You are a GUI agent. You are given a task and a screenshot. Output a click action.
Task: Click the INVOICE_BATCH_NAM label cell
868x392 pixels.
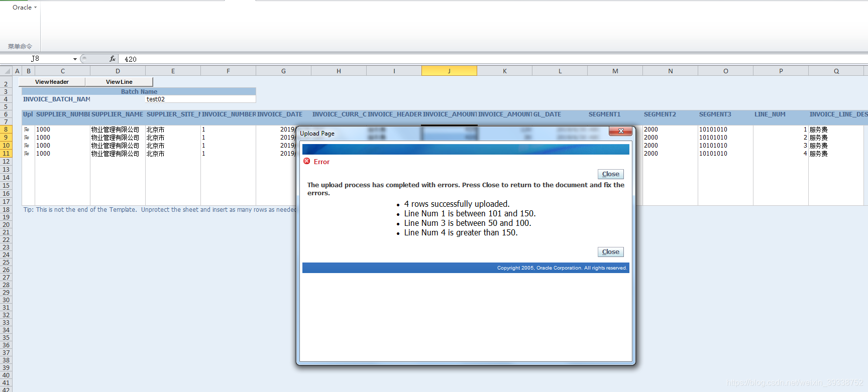pyautogui.click(x=56, y=99)
